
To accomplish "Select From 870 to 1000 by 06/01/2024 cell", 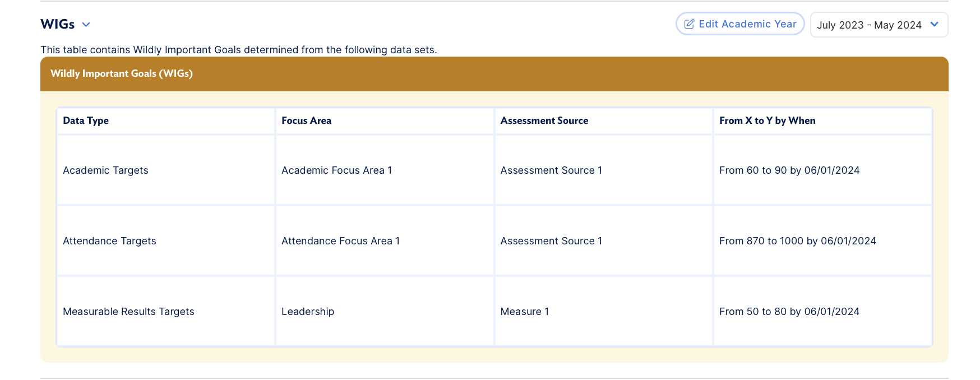I will pyautogui.click(x=798, y=241).
